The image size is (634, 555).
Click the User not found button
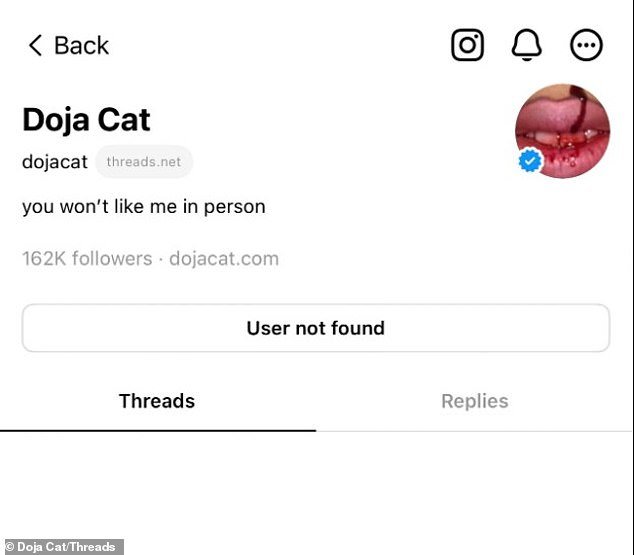coord(316,328)
